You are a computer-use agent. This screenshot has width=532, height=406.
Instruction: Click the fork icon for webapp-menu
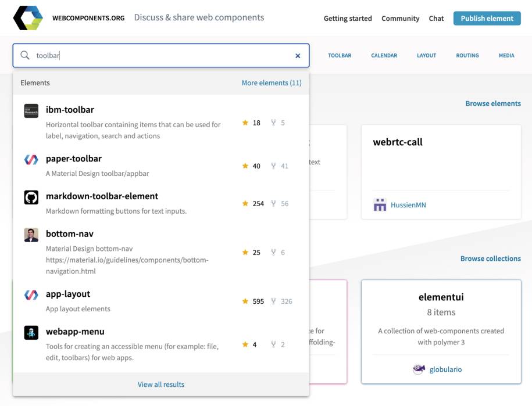(273, 344)
